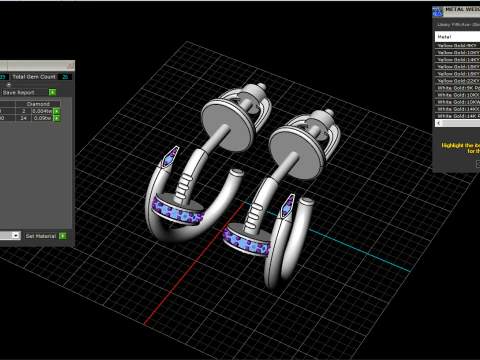Close the gem report panel
Image resolution: width=480 pixels, height=360 pixels.
pyautogui.click(x=70, y=65)
